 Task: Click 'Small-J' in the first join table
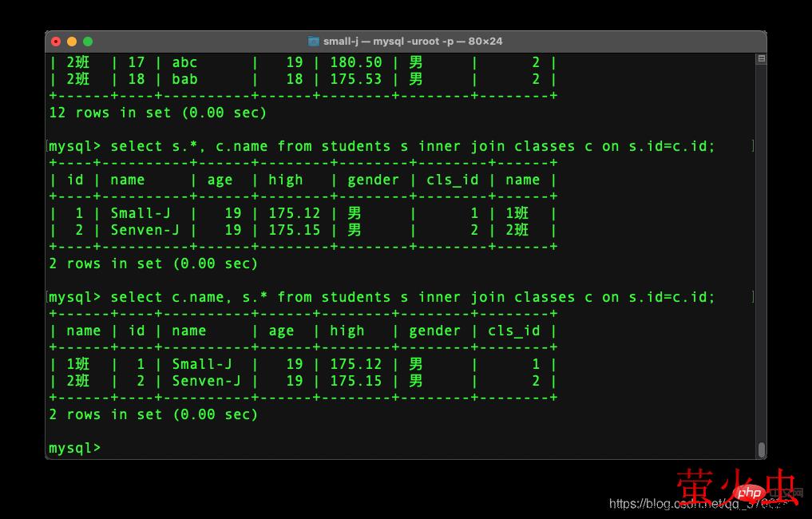pyautogui.click(x=141, y=213)
